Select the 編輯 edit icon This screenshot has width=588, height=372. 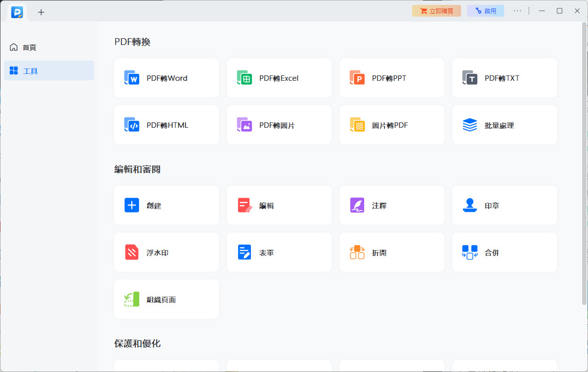[x=245, y=205]
